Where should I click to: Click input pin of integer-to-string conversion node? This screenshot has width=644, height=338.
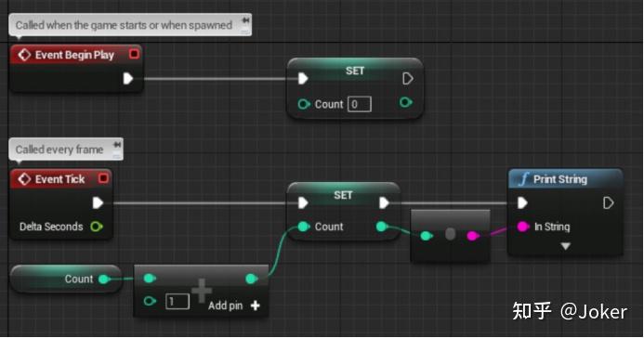tap(427, 236)
